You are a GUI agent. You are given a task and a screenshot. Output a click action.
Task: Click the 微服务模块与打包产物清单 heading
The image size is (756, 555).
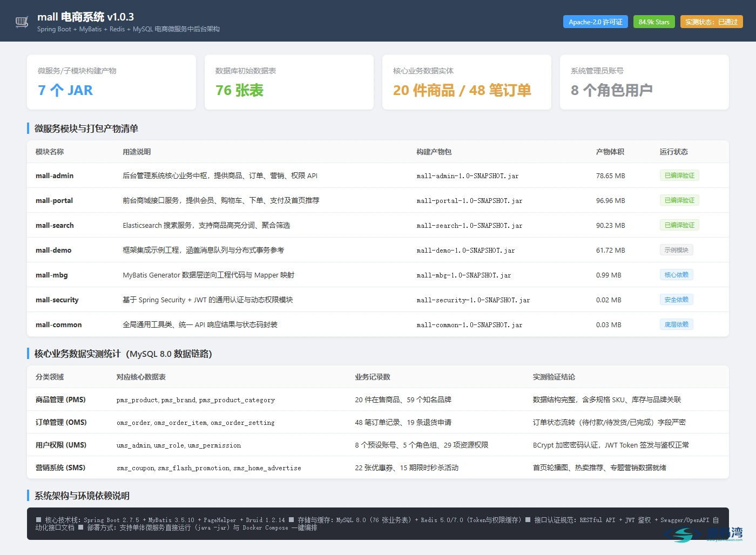click(86, 128)
